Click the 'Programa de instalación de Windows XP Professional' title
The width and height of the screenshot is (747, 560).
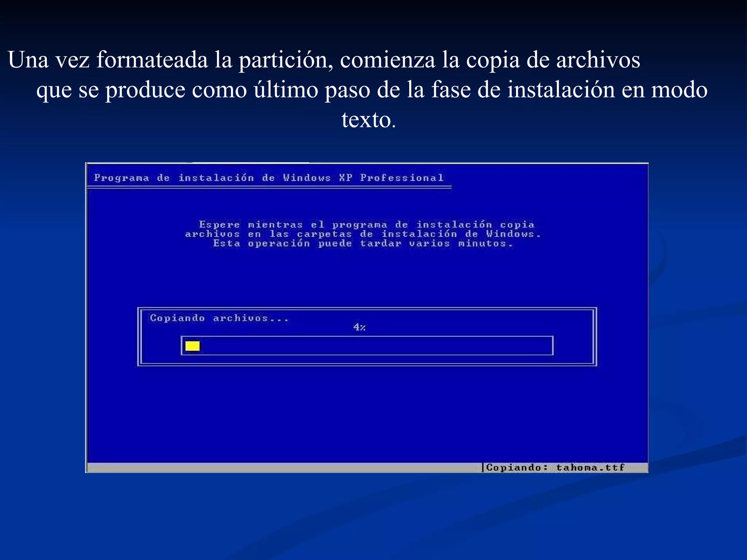pyautogui.click(x=269, y=178)
